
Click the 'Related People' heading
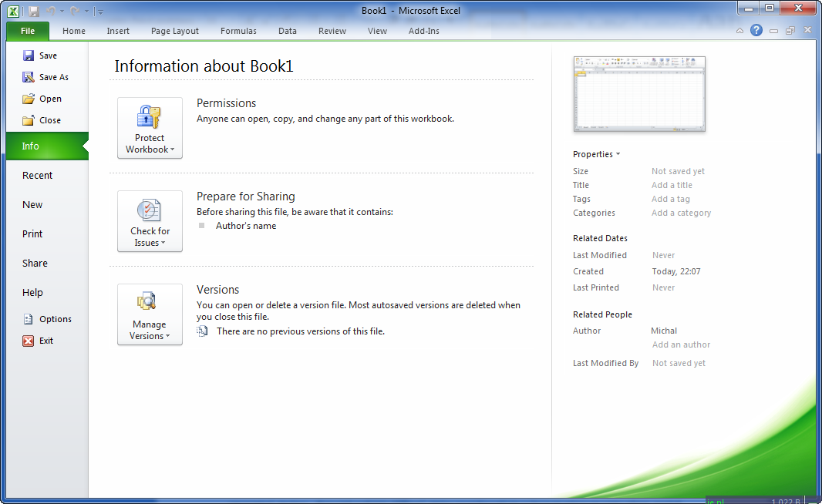[602, 314]
